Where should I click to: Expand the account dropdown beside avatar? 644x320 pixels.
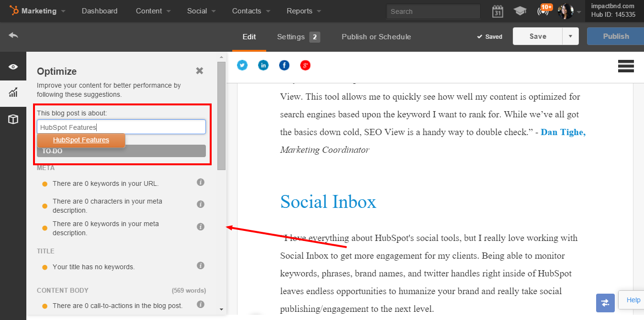coord(578,12)
